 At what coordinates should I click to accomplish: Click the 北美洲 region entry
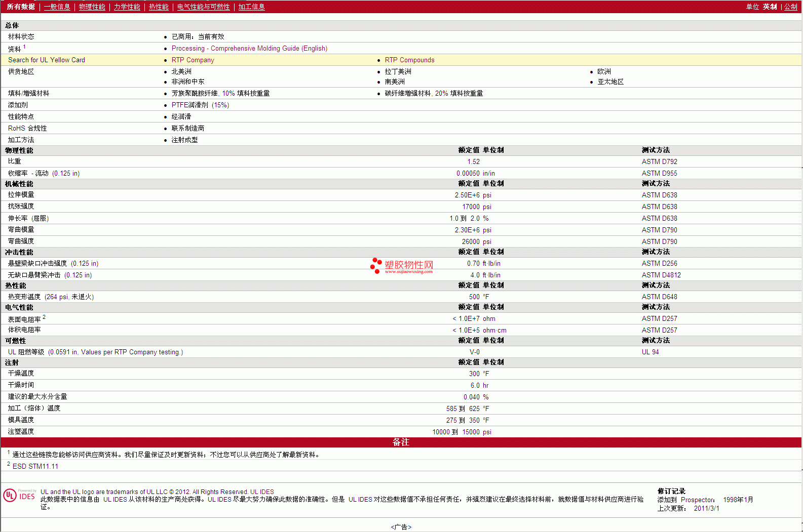pos(182,71)
